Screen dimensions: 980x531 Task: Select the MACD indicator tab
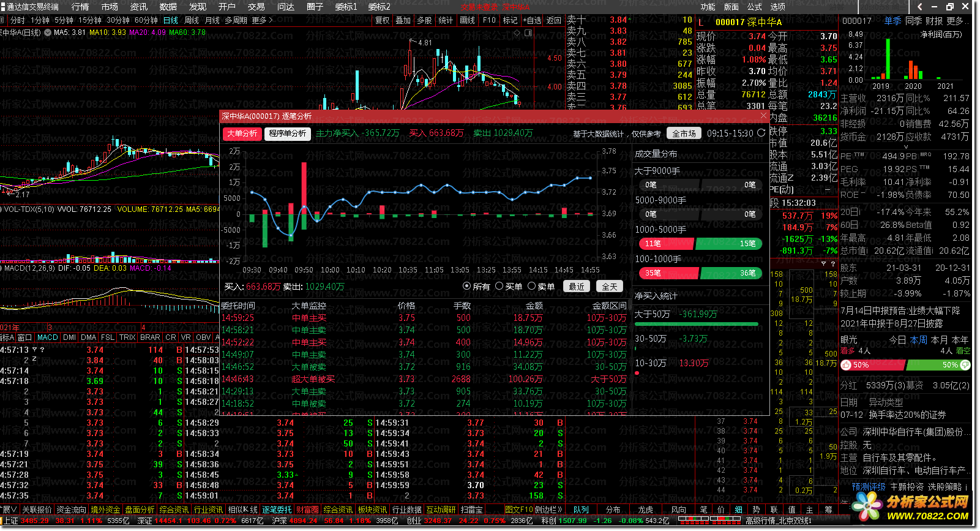coord(48,337)
